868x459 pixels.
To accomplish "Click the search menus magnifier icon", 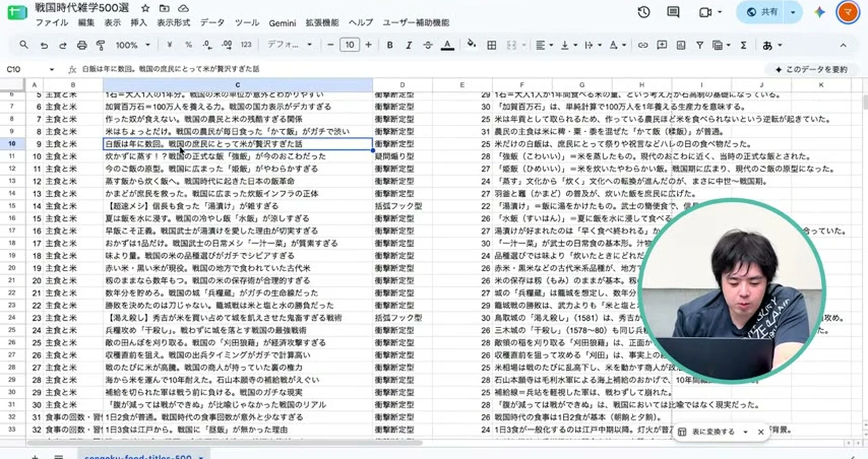I will 24,45.
